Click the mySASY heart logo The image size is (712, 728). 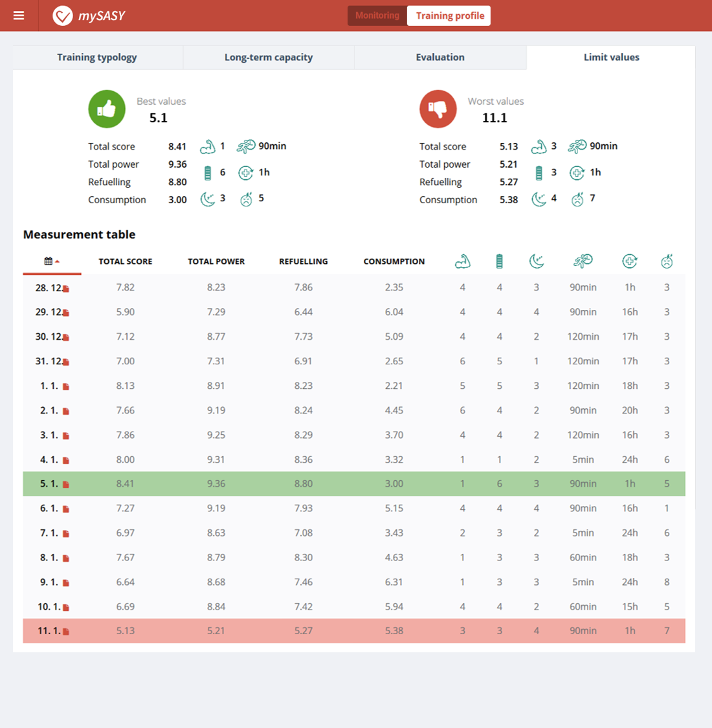pyautogui.click(x=63, y=16)
